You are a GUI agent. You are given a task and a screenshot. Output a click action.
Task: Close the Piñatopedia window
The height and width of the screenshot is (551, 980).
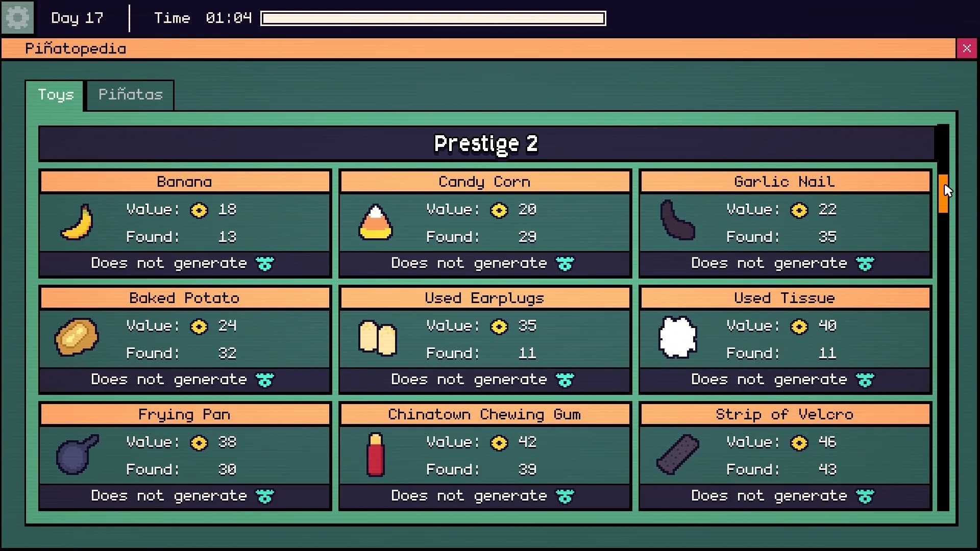(967, 48)
